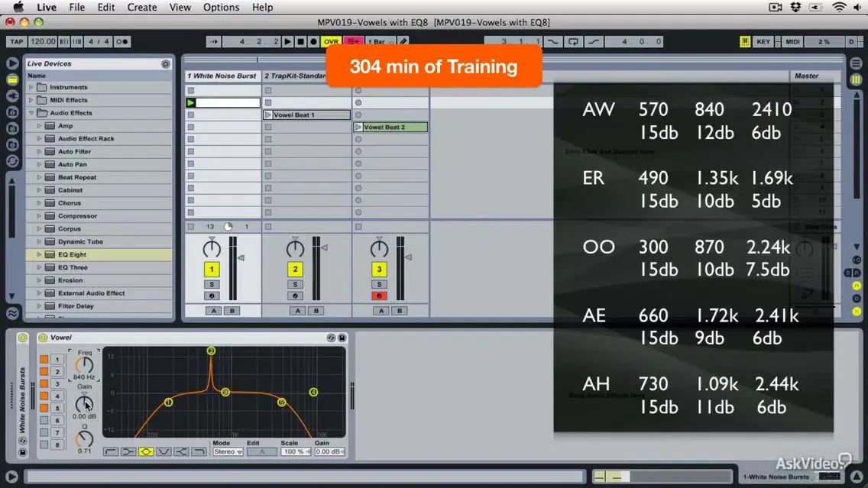Enable the MIDI map mode switch
868x488 pixels.
coord(792,41)
